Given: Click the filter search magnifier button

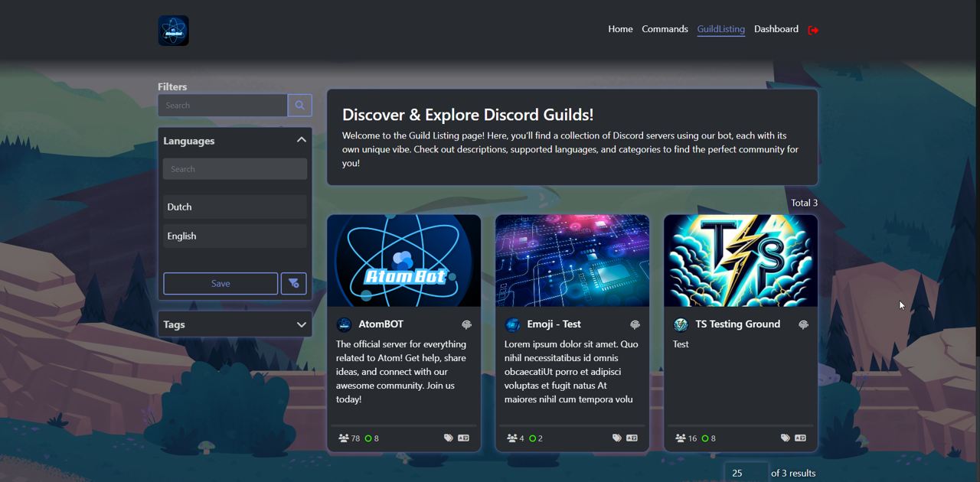Looking at the screenshot, I should 299,106.
